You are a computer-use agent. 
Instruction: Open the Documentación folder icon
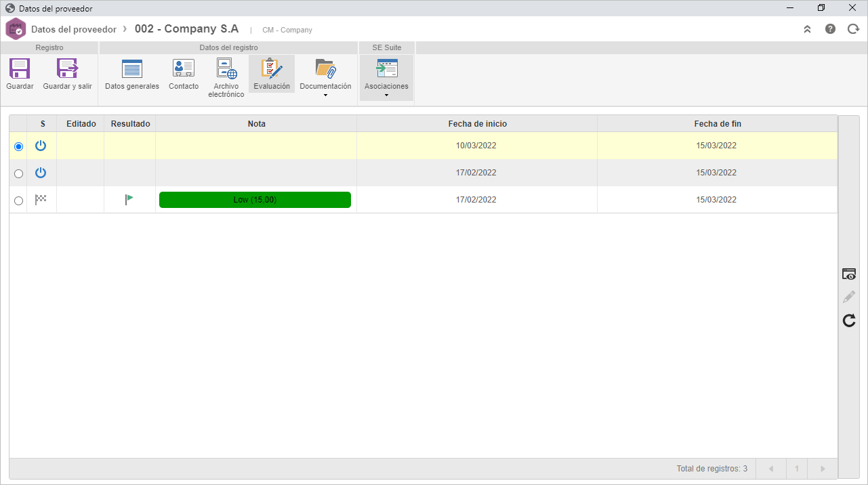click(x=325, y=68)
